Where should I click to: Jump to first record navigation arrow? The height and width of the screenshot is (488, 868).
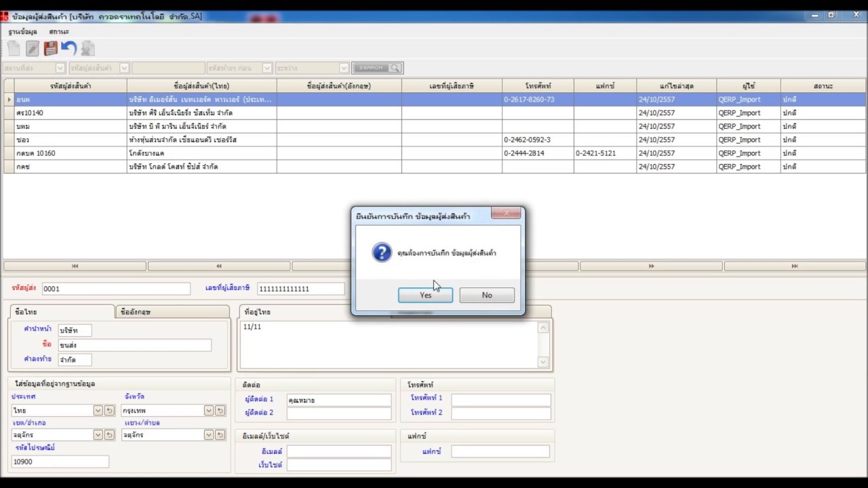(75, 266)
